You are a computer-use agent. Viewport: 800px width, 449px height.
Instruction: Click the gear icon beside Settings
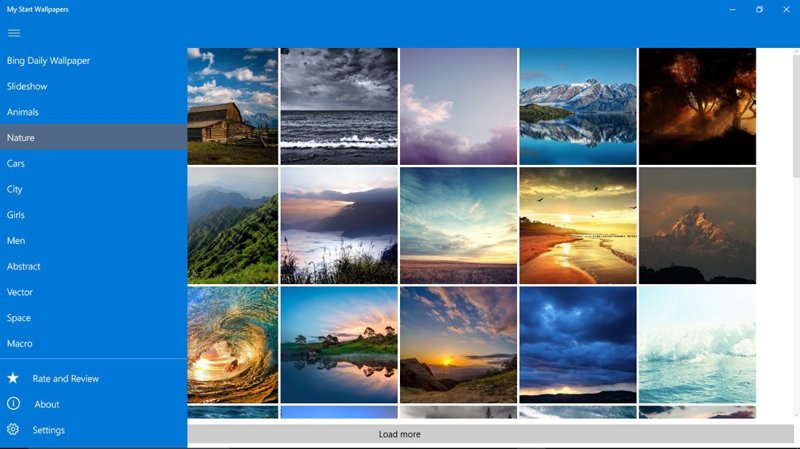13,430
